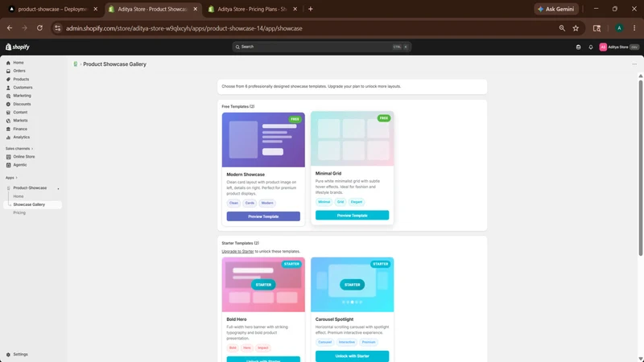Screen dimensions: 644x362
Task: Open Home in Shopify sidebar
Action: (x=18, y=63)
